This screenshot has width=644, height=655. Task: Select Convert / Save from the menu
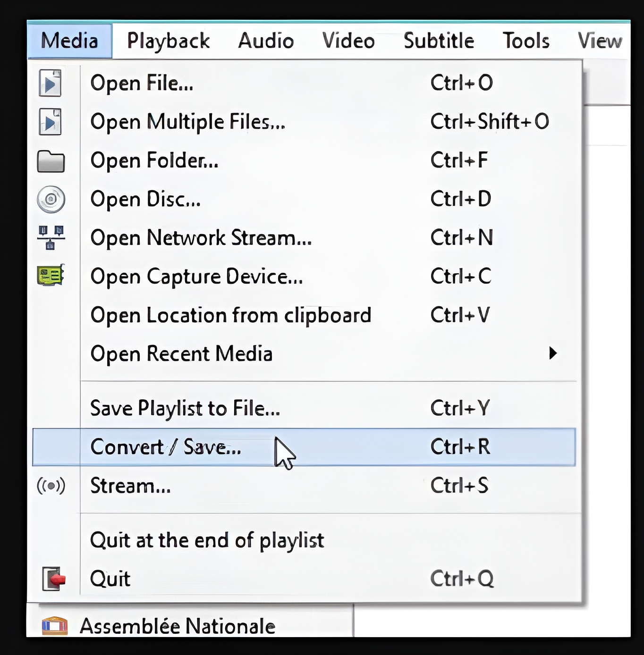point(166,447)
